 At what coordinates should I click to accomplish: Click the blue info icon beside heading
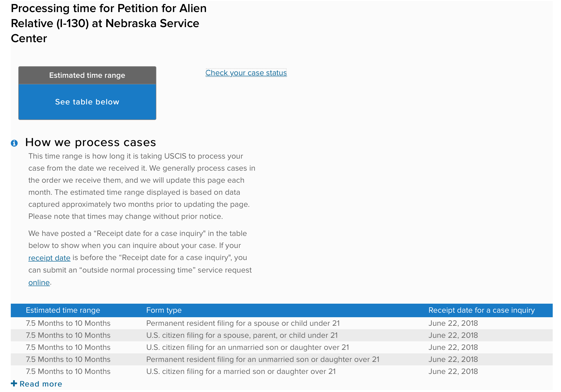(x=14, y=143)
